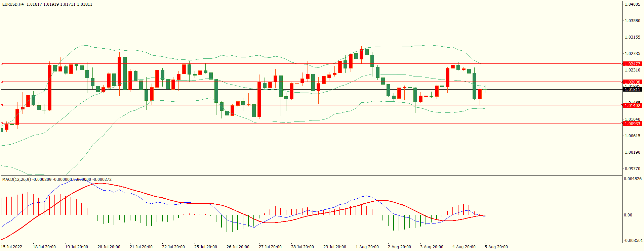This screenshot has width=644, height=251.
Task: Click the 5 Aug 20:00 time label
Action: click(x=496, y=247)
